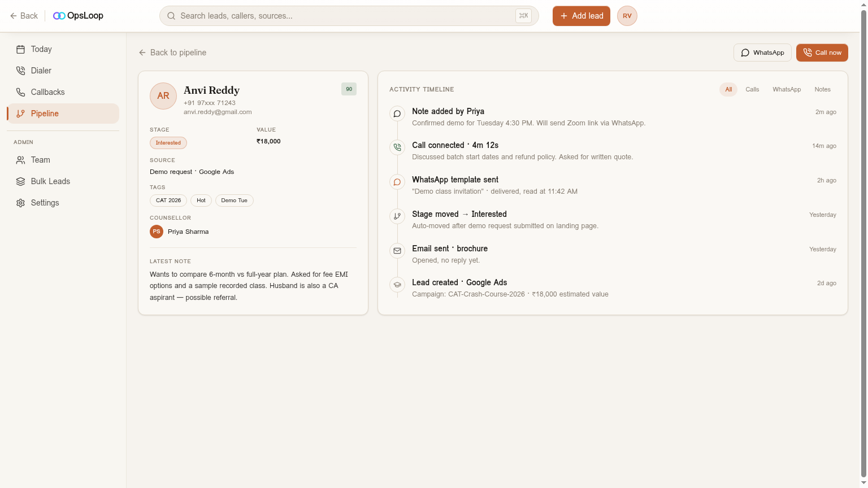Viewport: 868px width, 488px height.
Task: Click the email anvi.reddy@gmail.com
Action: coord(218,112)
